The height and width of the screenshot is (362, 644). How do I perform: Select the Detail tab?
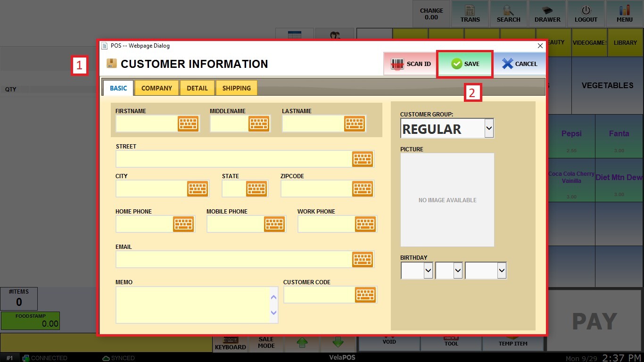tap(197, 88)
